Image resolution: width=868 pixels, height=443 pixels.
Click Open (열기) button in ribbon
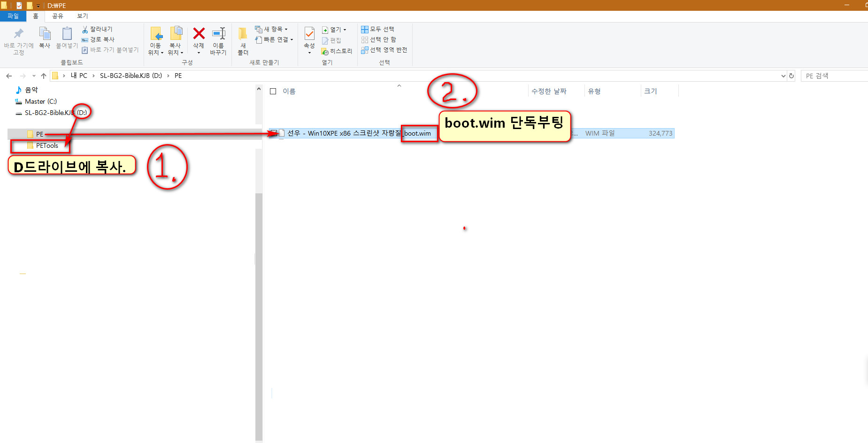334,30
